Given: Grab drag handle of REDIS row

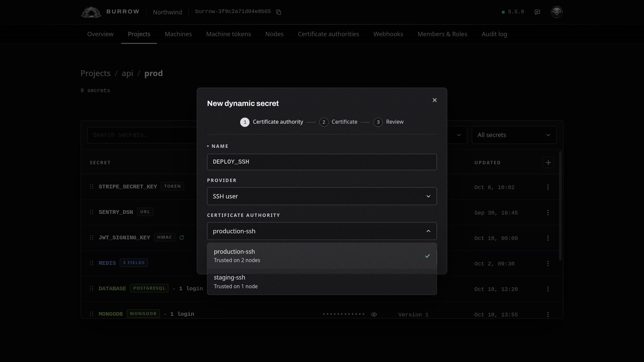Looking at the screenshot, I should [x=92, y=263].
